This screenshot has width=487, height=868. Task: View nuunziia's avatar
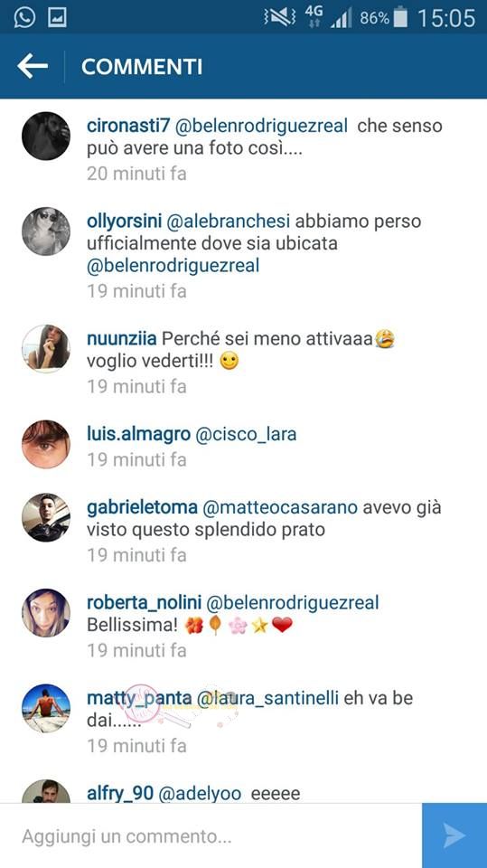(x=46, y=349)
